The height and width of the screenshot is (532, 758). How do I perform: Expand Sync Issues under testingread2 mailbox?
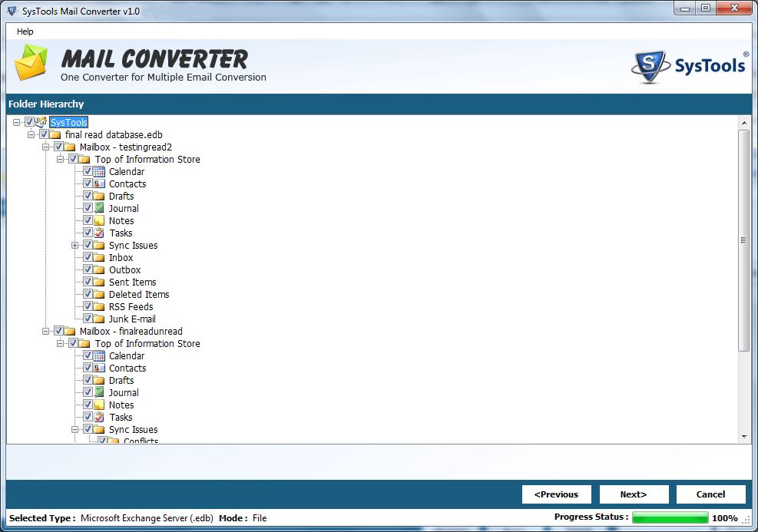[75, 246]
